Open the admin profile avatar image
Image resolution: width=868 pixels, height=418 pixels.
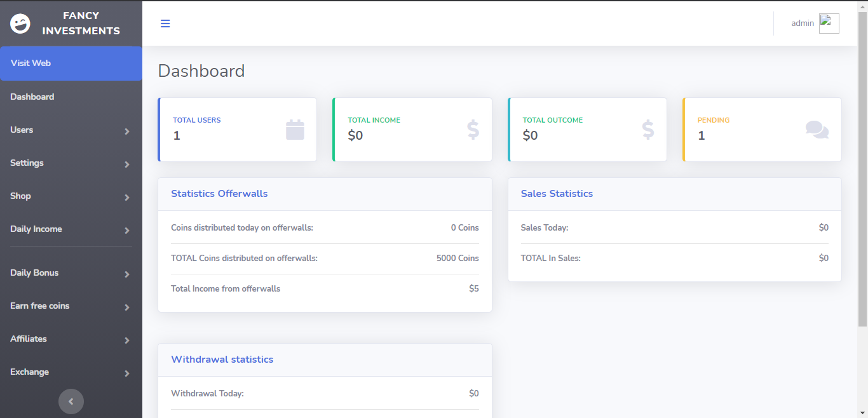tap(829, 24)
